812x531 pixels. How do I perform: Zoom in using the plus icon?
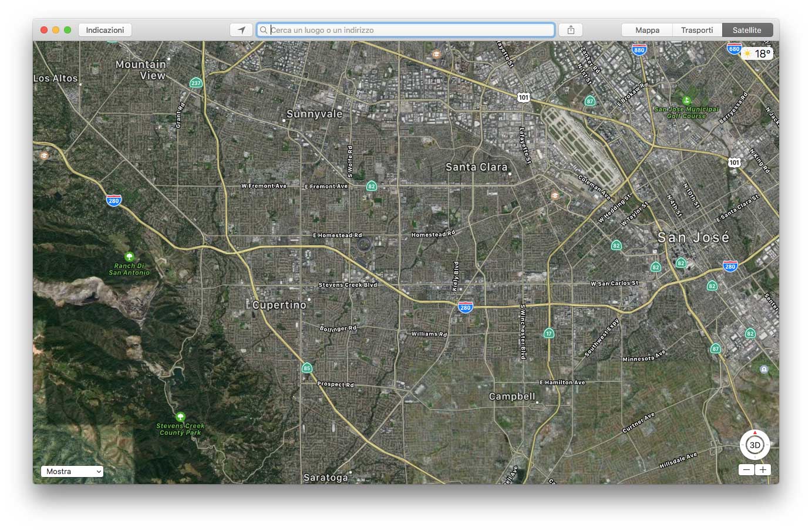pos(763,469)
